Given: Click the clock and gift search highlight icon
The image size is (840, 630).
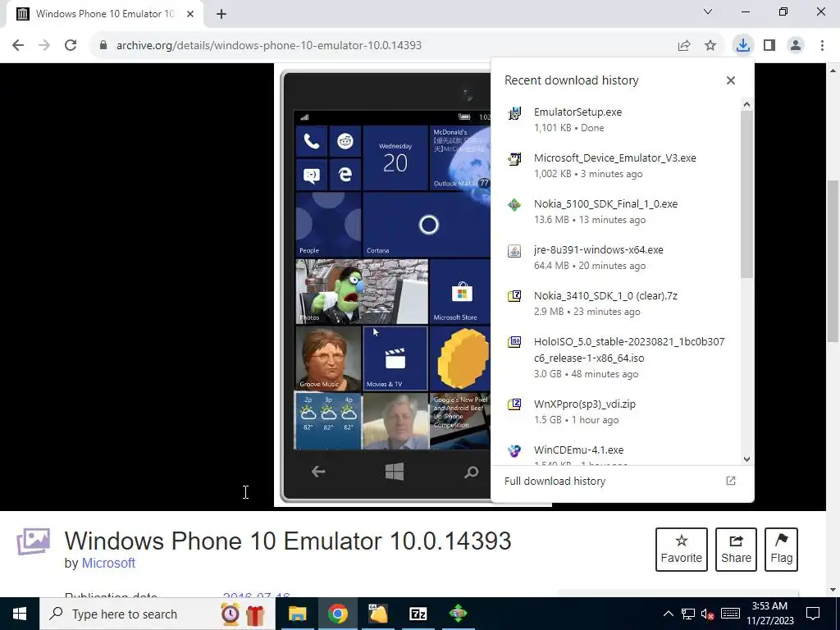Looking at the screenshot, I should pos(243,614).
